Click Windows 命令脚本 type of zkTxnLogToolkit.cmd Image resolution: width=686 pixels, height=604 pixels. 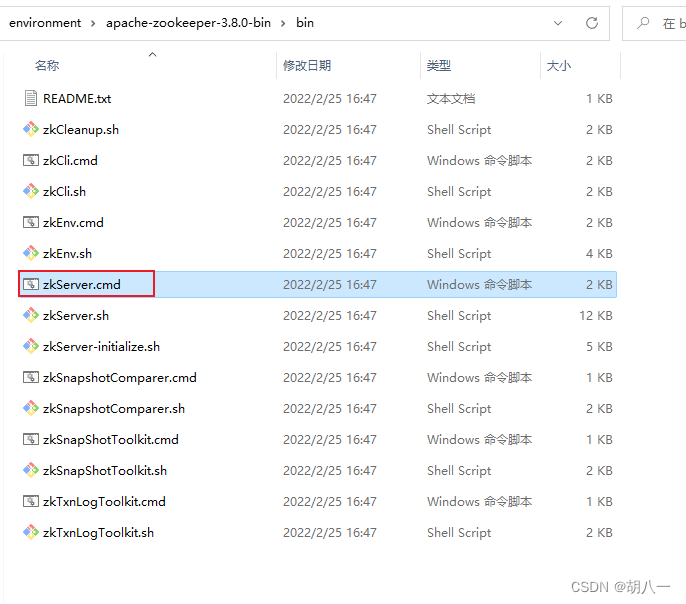480,502
